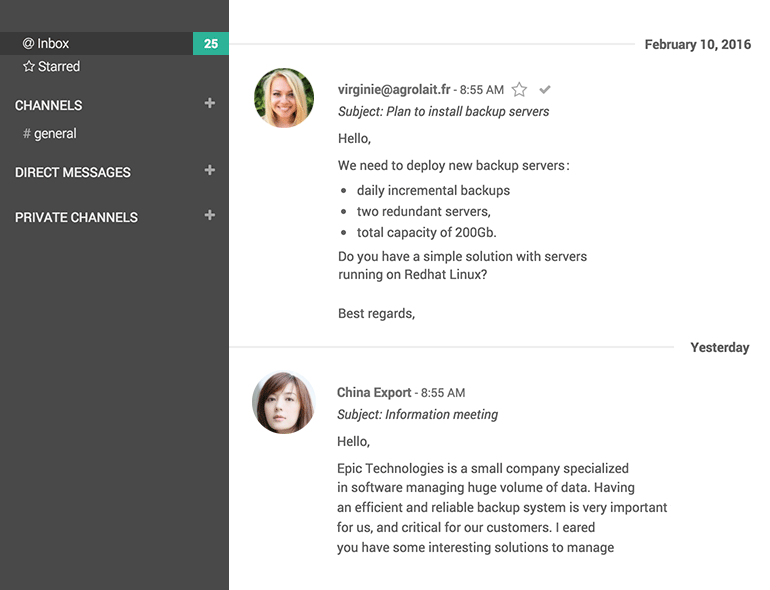Star the message from virginie@agrolait.fr
Viewport: 770px width, 590px height.
[519, 90]
